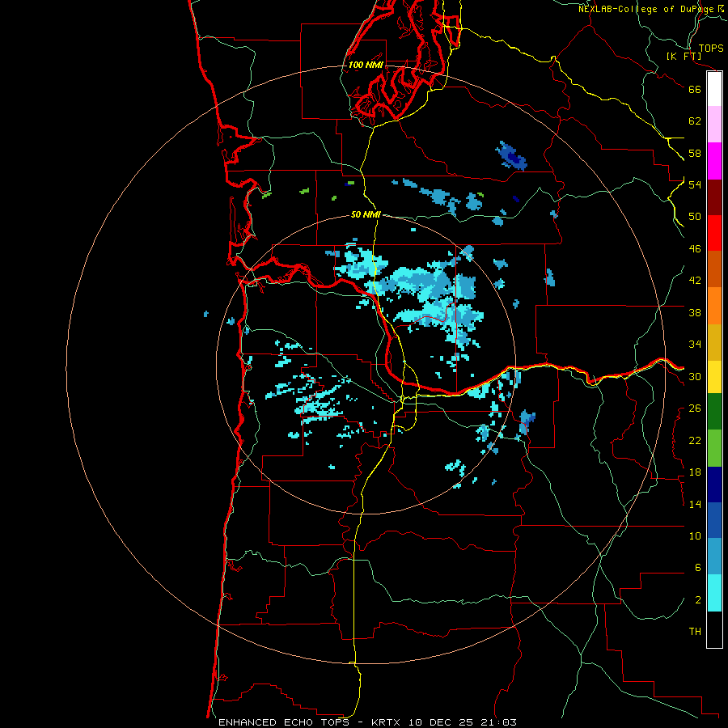Click the yellow 30 kft legend swatch

714,377
